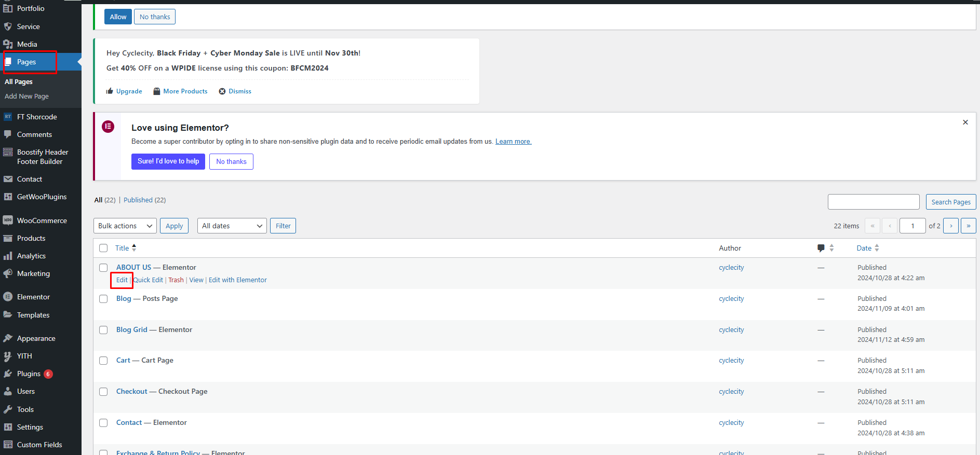
Task: Jump to last page of results
Action: 969,226
